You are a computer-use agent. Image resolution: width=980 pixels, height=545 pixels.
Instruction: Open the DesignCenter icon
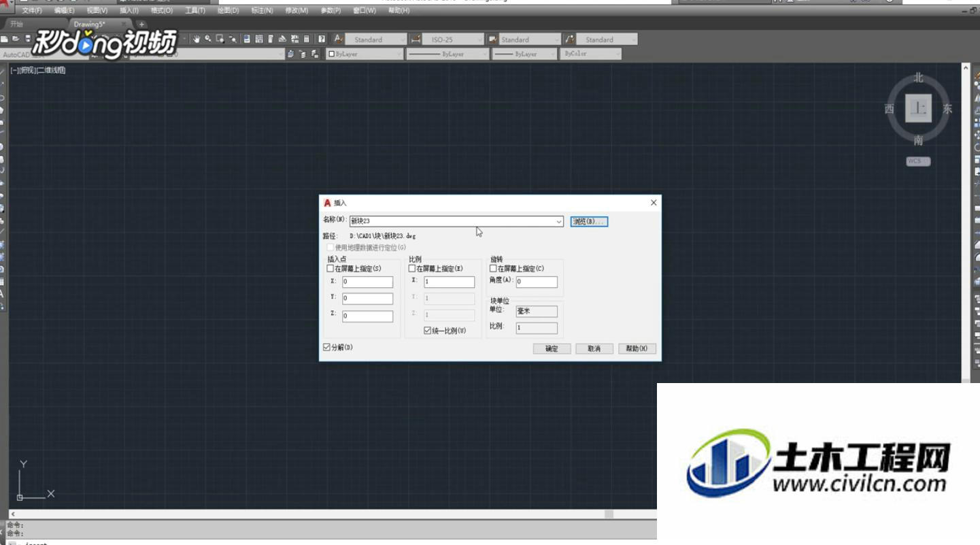pyautogui.click(x=259, y=39)
